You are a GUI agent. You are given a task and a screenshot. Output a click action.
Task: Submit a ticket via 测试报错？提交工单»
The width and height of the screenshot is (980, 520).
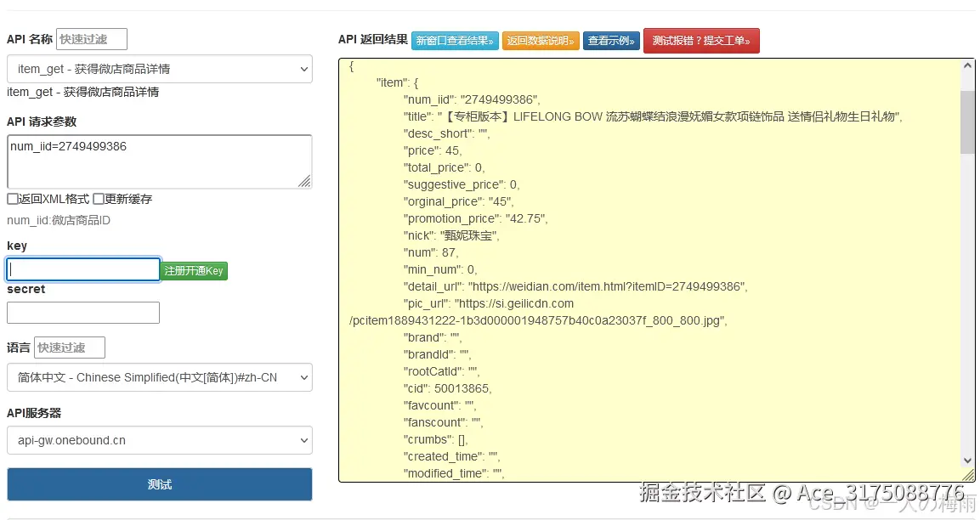(x=701, y=40)
